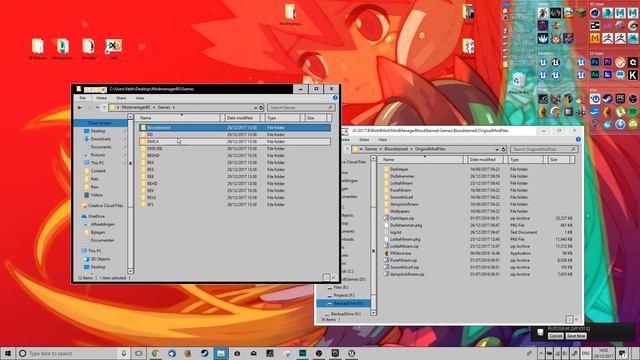Open Task View on taskbar
The image size is (640, 360).
coord(138,353)
